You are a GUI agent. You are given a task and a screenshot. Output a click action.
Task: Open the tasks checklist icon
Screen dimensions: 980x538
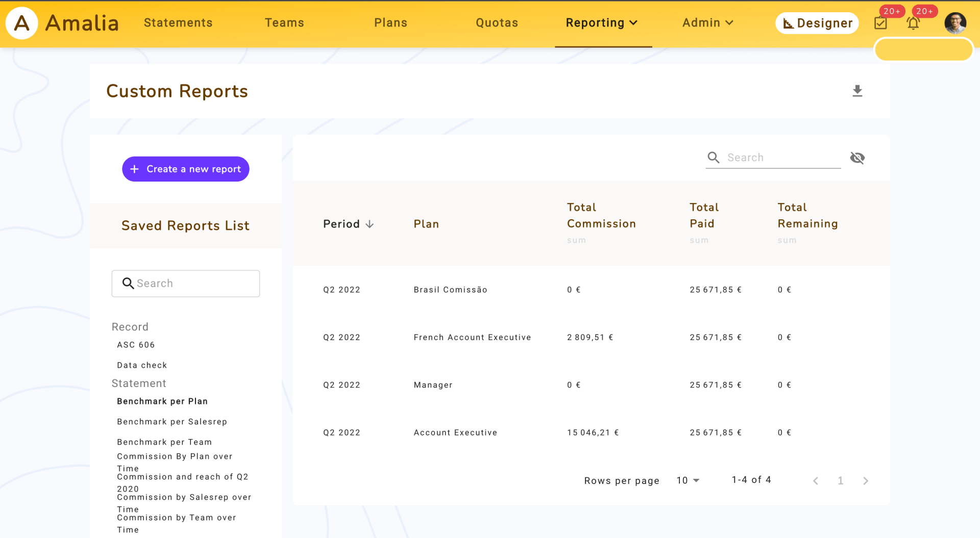click(x=880, y=23)
